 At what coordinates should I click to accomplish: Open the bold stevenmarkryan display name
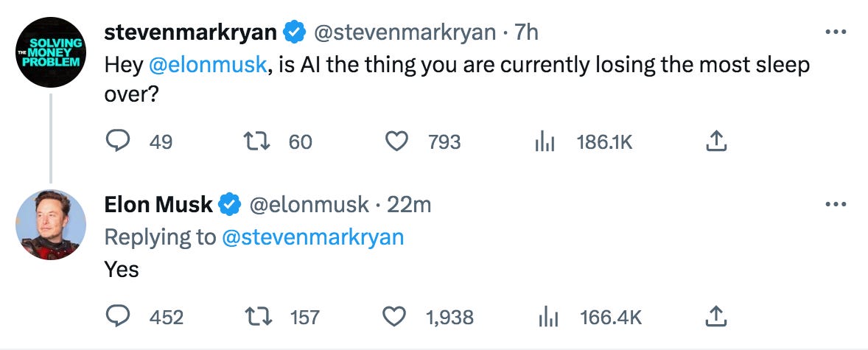click(190, 33)
